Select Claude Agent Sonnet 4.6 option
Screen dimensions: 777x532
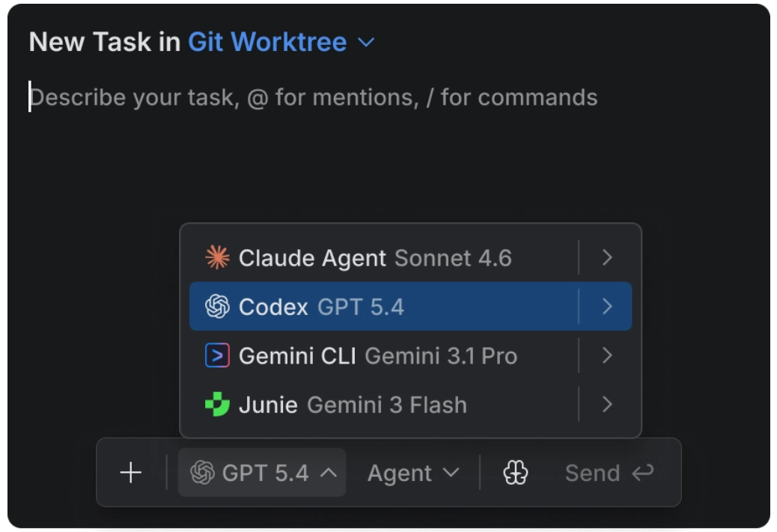tap(374, 258)
